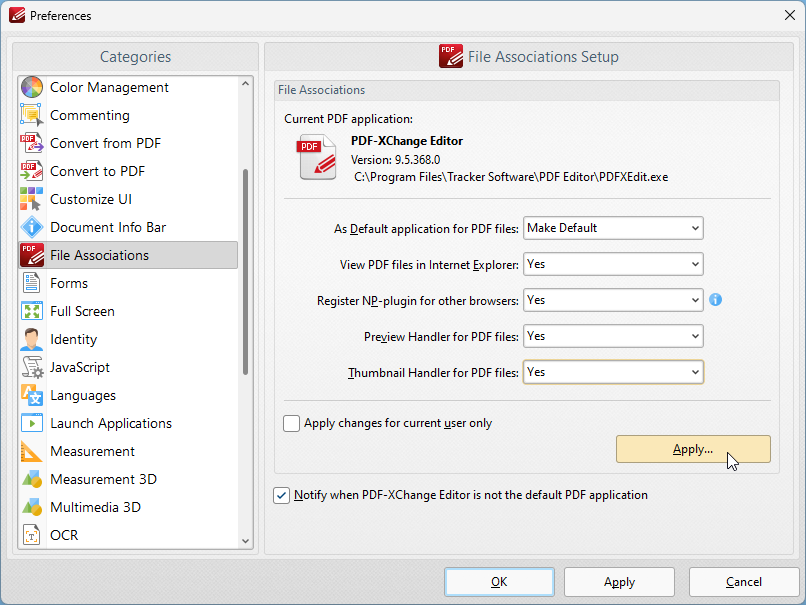Select the Measurement 3D category
Viewport: 806px width, 605px height.
(129, 479)
